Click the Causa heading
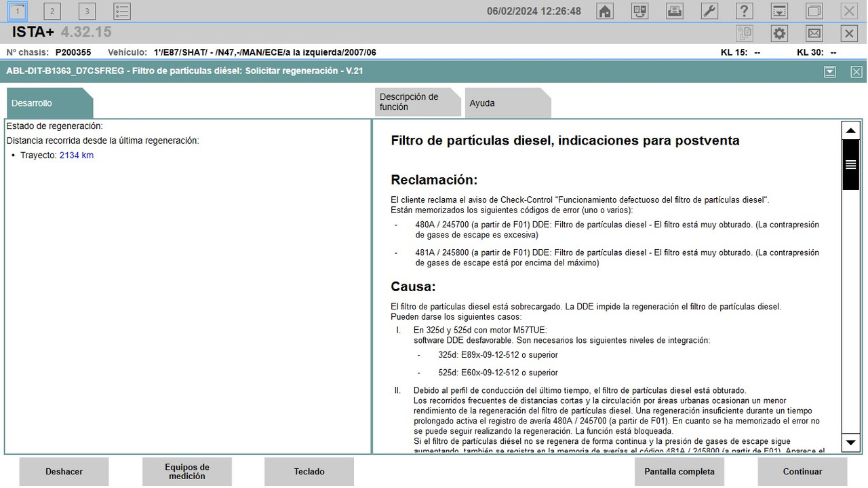The width and height of the screenshot is (868, 488). [413, 286]
